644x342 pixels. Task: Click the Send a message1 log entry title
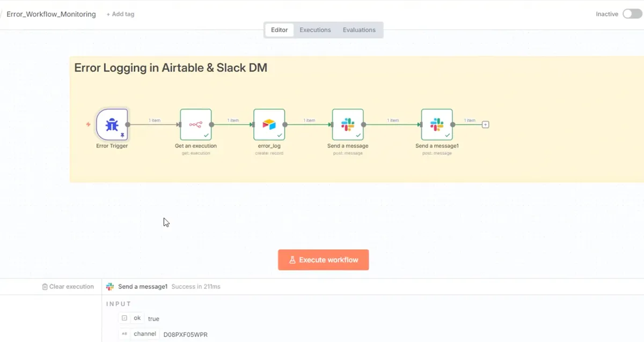pos(143,287)
